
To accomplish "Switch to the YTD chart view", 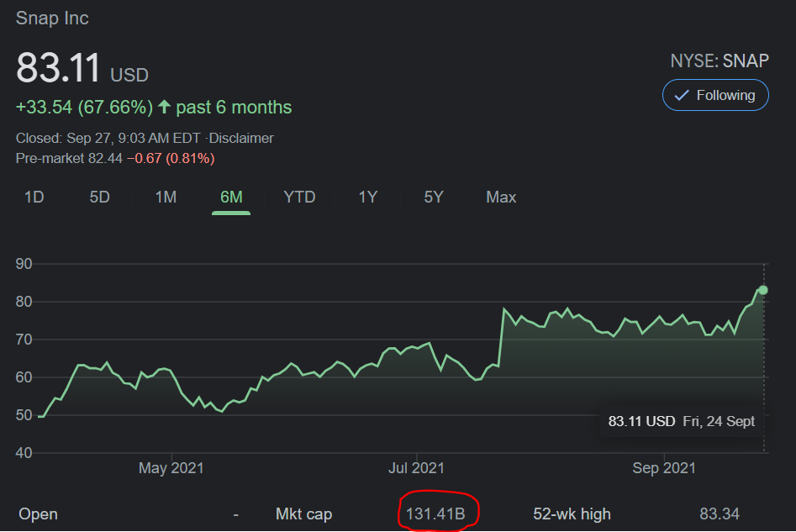I will [299, 197].
